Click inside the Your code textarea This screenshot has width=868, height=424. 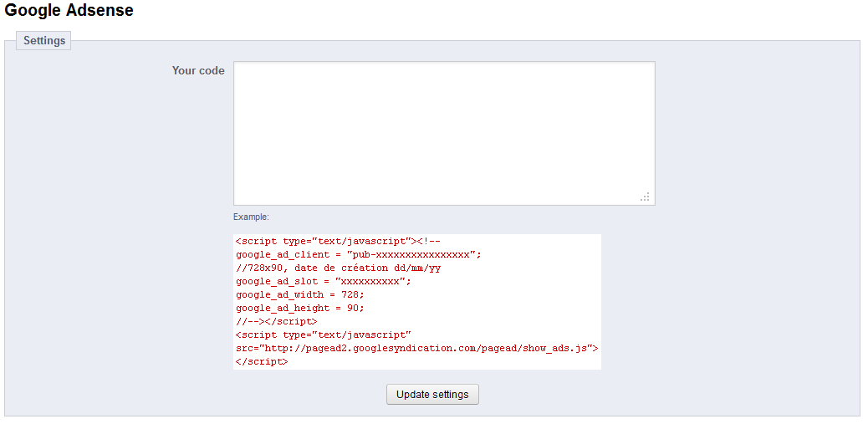pos(444,134)
